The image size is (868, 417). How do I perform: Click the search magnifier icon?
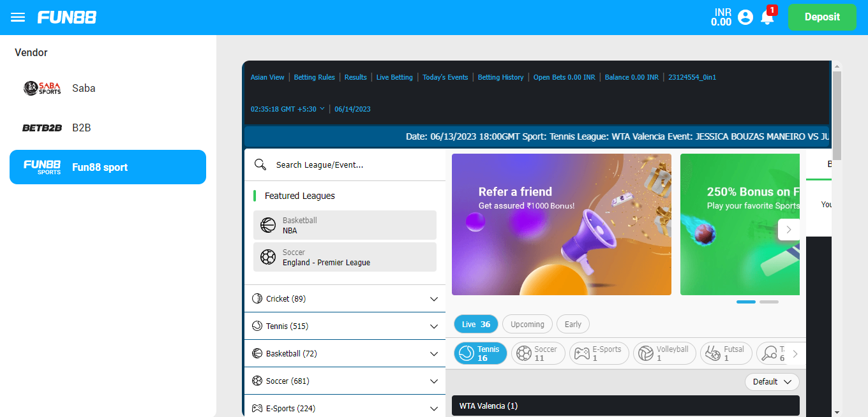(260, 165)
